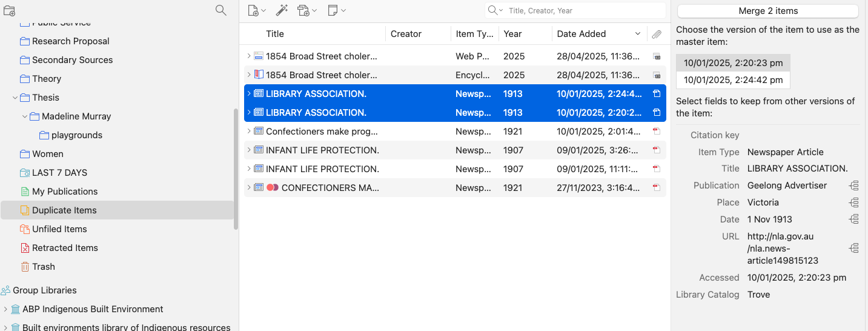Select the encyclopedia icon of the 1854 Broad Street item
868x331 pixels.
click(x=259, y=75)
